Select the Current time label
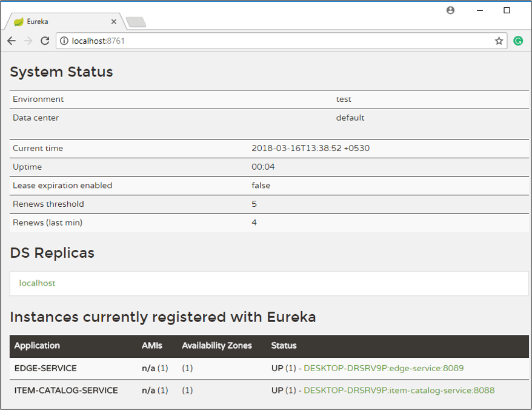 (38, 149)
